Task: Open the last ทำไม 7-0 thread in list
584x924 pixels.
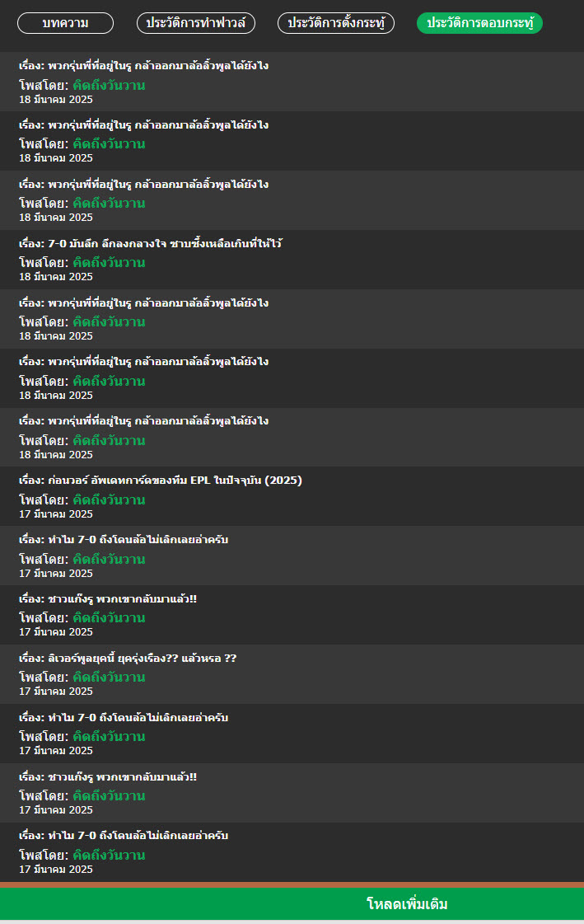Action: pos(124,836)
